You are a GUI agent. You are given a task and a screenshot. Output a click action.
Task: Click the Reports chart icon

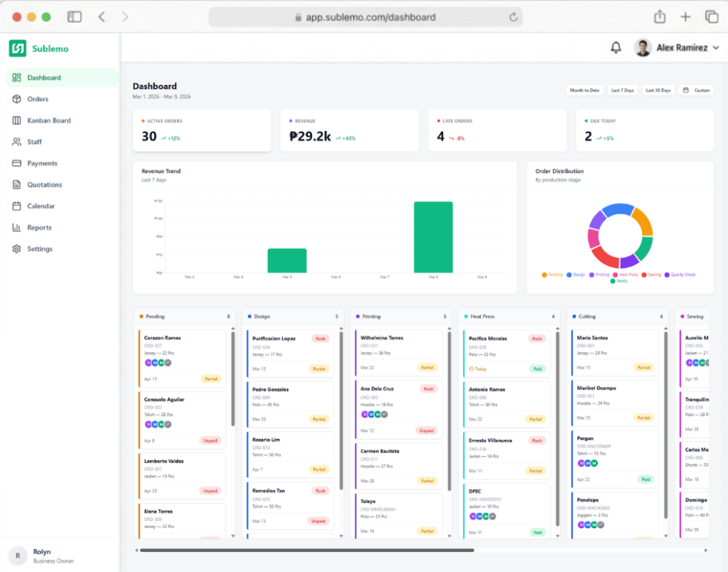coord(17,227)
